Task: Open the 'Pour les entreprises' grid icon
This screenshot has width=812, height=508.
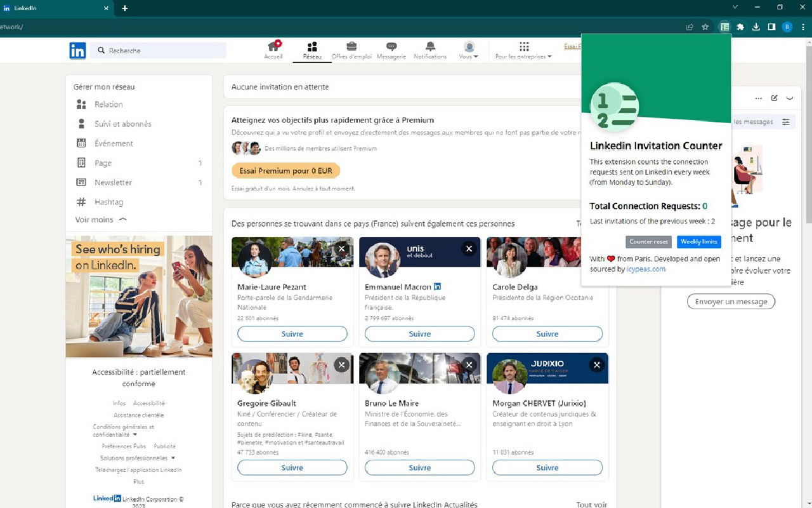Action: (524, 46)
